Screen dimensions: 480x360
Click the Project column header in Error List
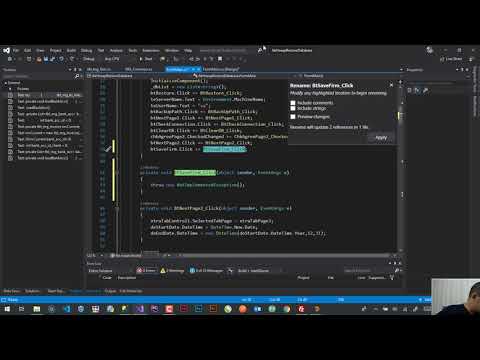303,278
